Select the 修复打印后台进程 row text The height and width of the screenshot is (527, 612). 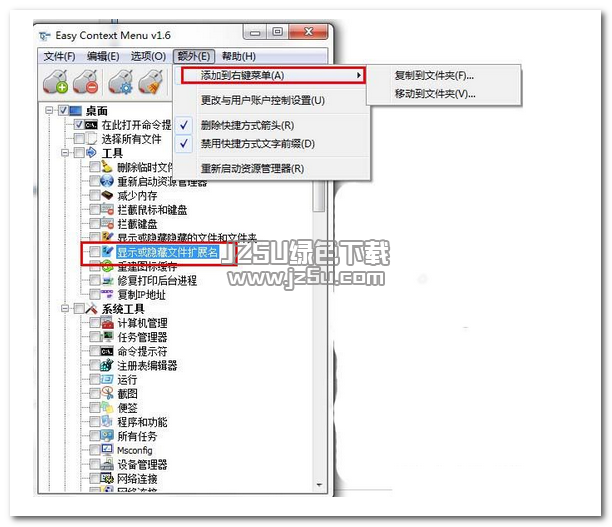click(x=157, y=280)
